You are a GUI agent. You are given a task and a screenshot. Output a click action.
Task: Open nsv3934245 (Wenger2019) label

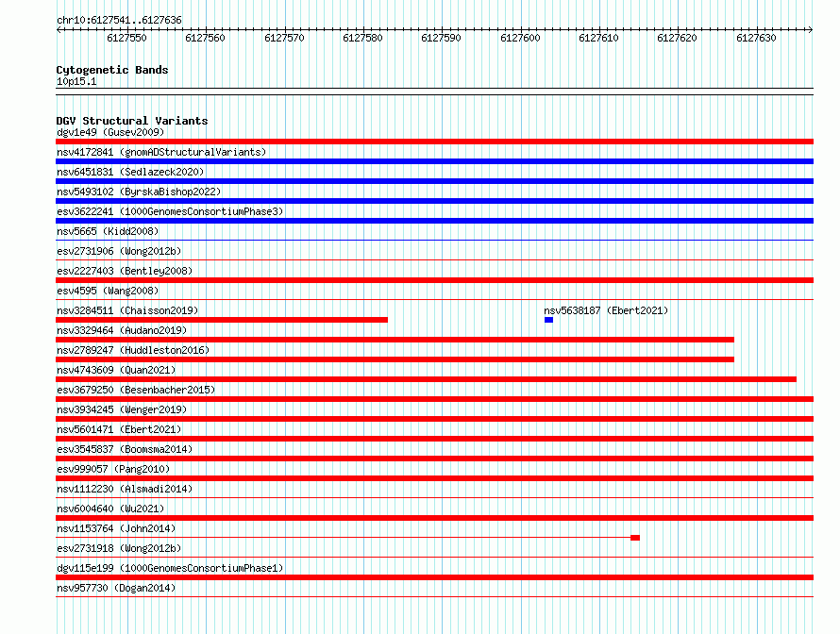(122, 409)
